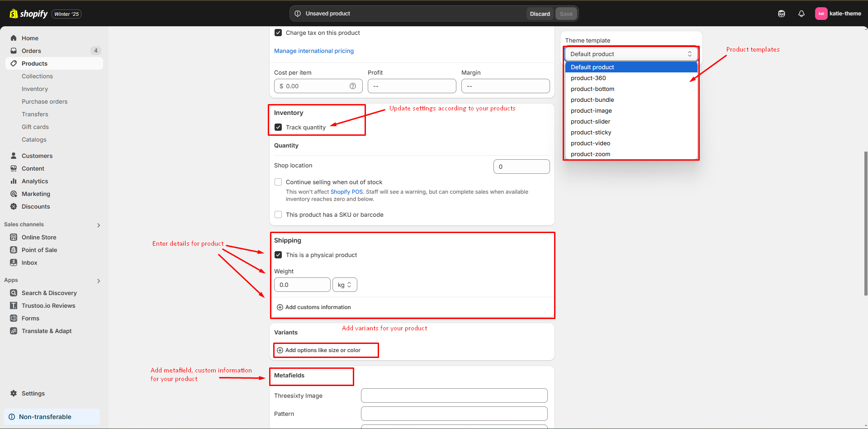868x429 pixels.
Task: Open the Trustoo.io Reviews app icon
Action: pos(14,305)
